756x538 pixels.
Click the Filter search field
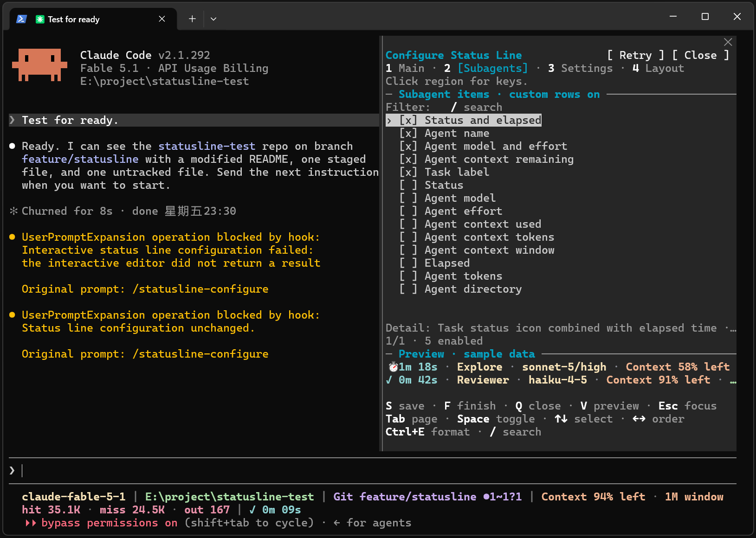[444, 107]
